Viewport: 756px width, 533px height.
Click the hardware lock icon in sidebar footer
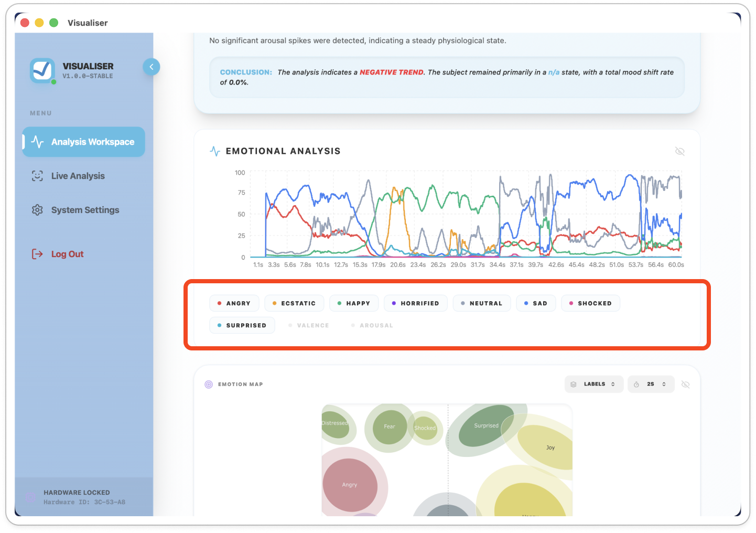(31, 497)
